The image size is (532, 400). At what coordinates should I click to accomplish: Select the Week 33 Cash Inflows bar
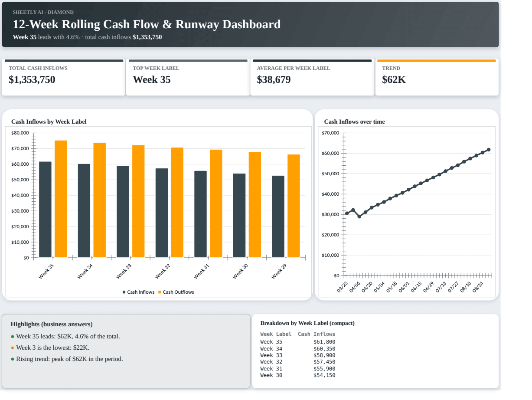click(123, 212)
